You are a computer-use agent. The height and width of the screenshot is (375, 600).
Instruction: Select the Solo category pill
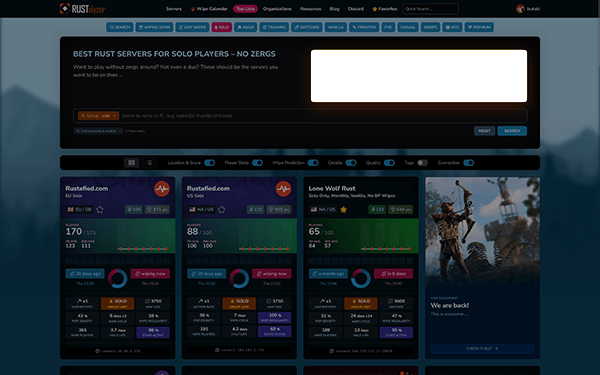[222, 27]
